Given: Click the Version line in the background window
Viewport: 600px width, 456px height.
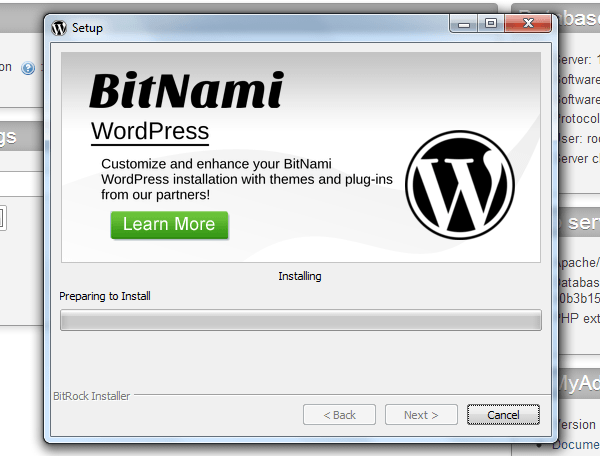Looking at the screenshot, I should (576, 425).
